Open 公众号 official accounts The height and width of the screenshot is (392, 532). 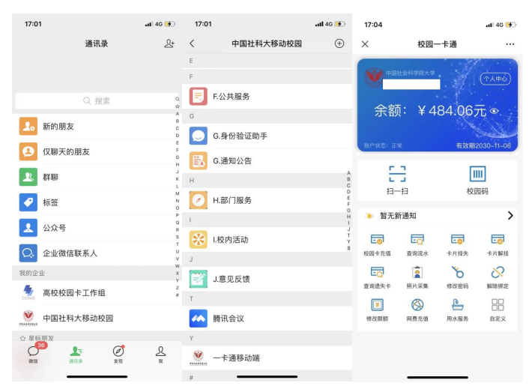97,228
